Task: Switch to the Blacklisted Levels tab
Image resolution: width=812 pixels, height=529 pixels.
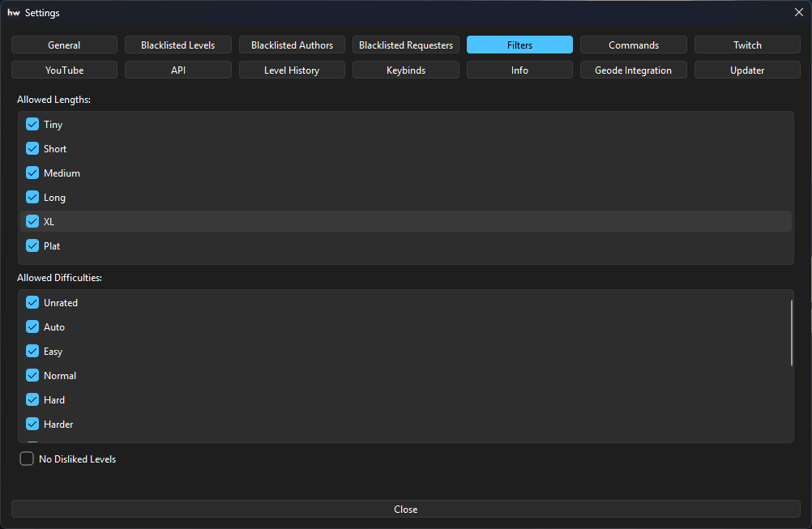Action: tap(178, 45)
